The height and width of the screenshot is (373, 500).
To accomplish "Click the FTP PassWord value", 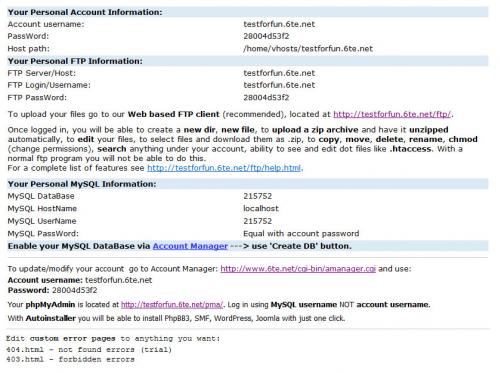I will [x=266, y=98].
